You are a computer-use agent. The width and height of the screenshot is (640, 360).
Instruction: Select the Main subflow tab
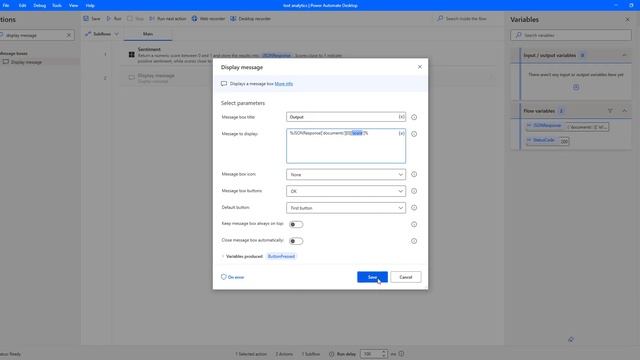[148, 34]
